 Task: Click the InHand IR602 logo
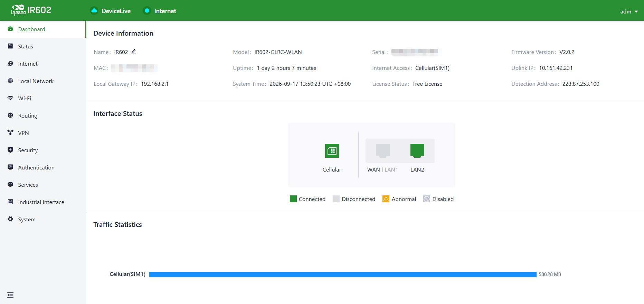click(31, 10)
